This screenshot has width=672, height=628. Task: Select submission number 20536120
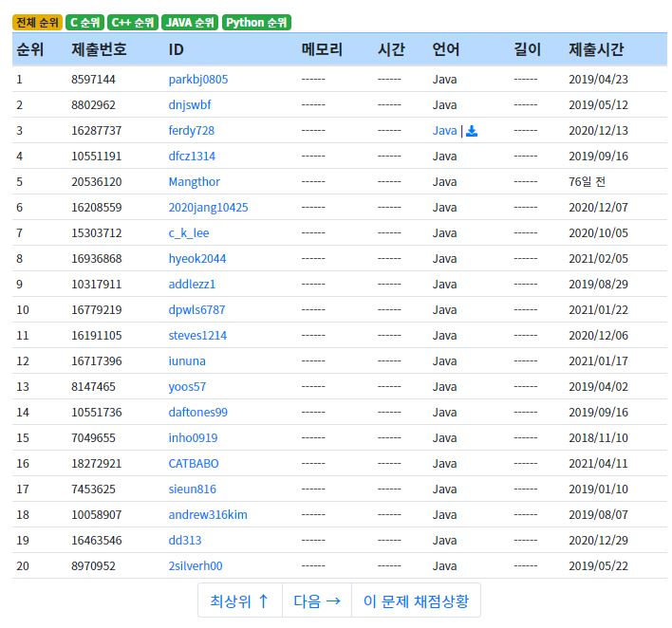(97, 182)
